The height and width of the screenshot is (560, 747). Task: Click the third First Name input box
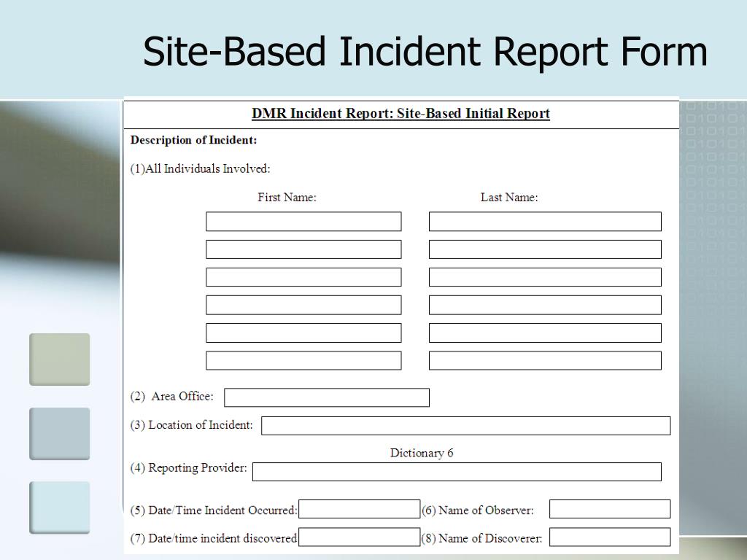point(303,277)
